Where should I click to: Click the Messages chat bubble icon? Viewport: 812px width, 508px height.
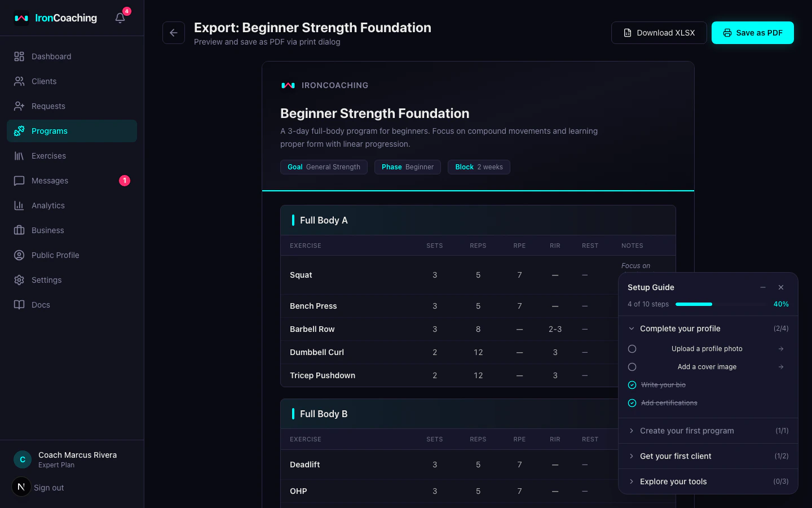coord(19,181)
